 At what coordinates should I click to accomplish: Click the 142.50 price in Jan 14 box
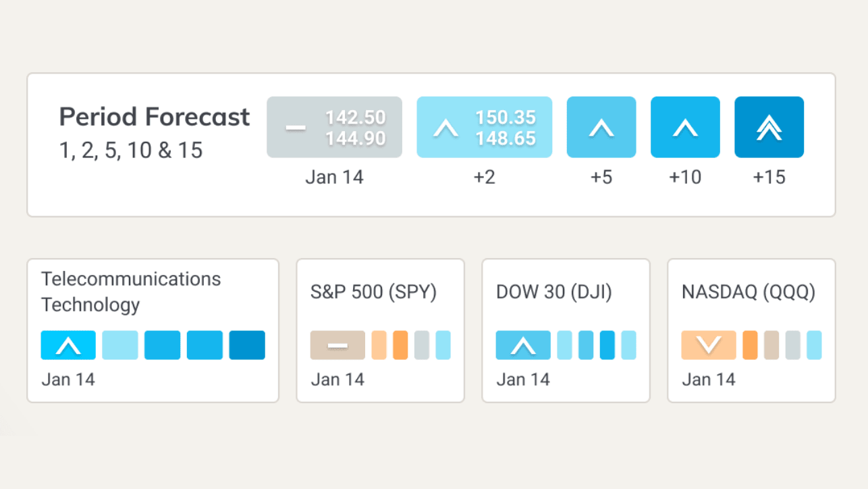[356, 117]
